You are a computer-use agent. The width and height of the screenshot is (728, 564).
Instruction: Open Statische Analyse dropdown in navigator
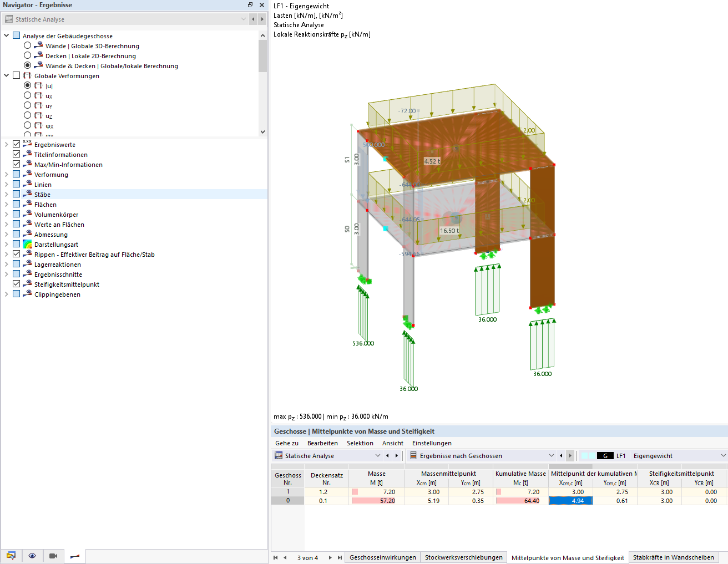click(x=243, y=19)
